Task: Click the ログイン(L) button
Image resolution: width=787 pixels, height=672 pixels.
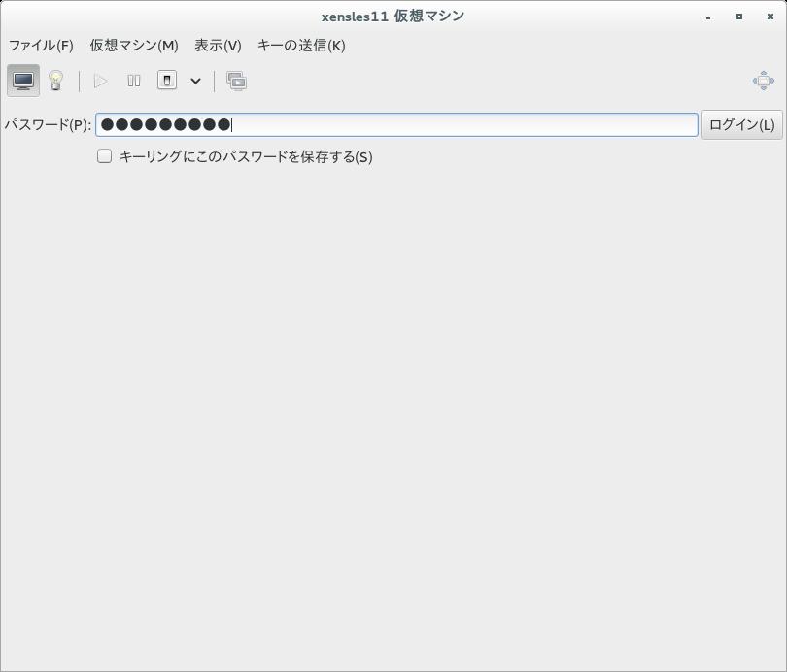Action: click(x=742, y=124)
